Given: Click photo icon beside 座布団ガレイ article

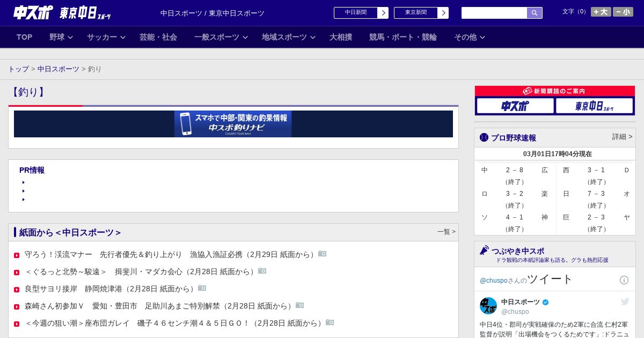Looking at the screenshot, I should pyautogui.click(x=330, y=322).
